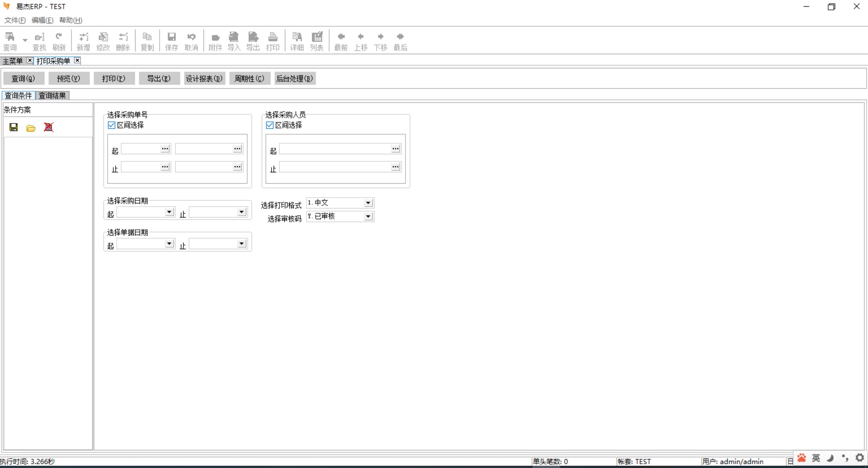Click the 导出 export toolbar icon
This screenshot has width=868, height=468.
tap(253, 41)
